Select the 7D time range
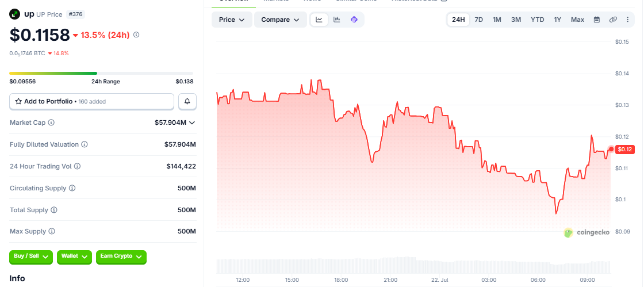The image size is (644, 287). pyautogui.click(x=479, y=20)
